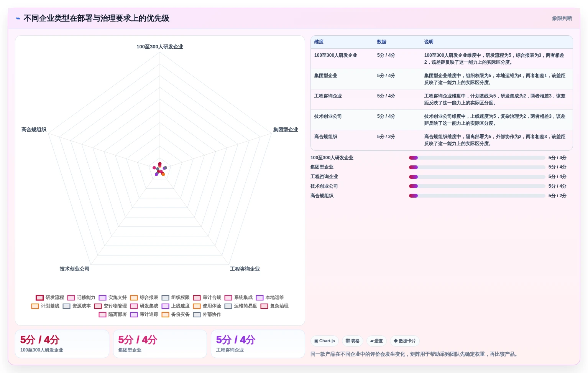Click the Chart.js tag chip

coord(325,341)
